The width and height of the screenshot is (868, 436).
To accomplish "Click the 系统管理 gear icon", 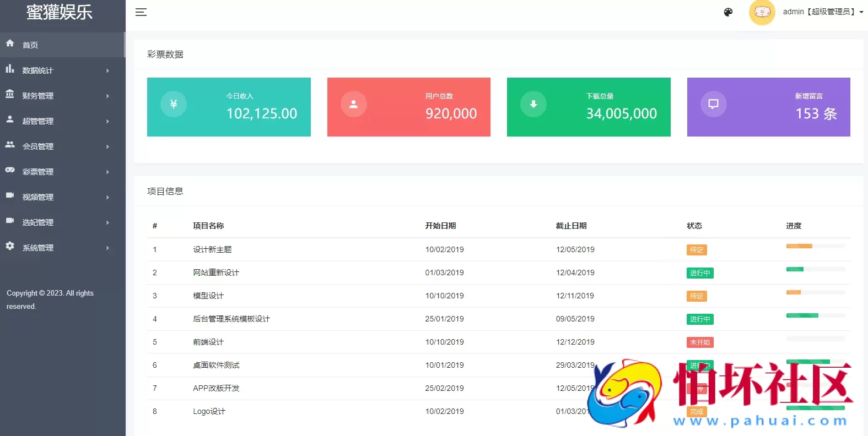I will point(10,246).
